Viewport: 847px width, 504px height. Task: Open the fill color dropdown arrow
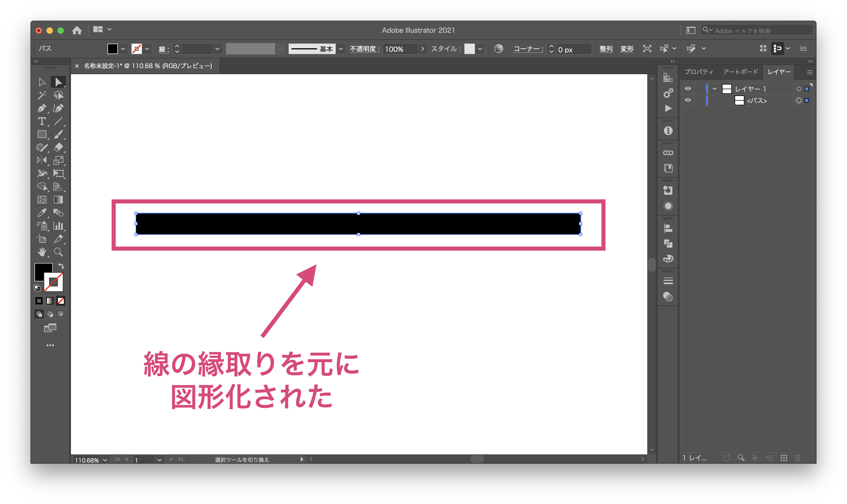click(x=123, y=49)
